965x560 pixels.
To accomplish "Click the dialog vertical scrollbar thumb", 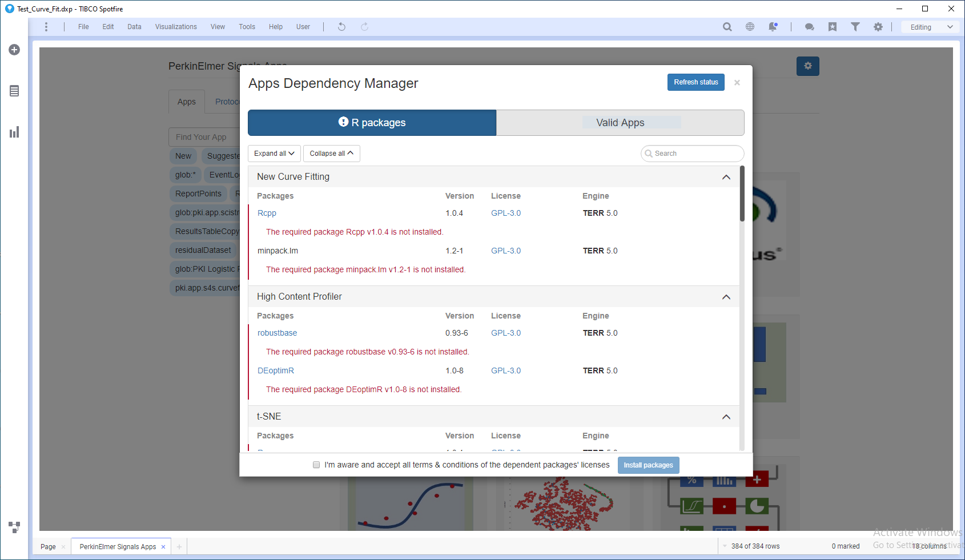I will pyautogui.click(x=742, y=194).
